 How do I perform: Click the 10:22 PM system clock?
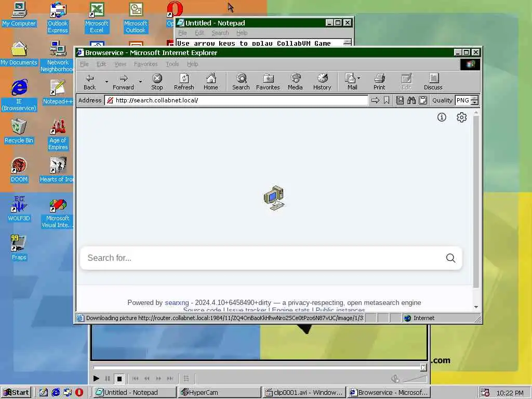pyautogui.click(x=510, y=393)
